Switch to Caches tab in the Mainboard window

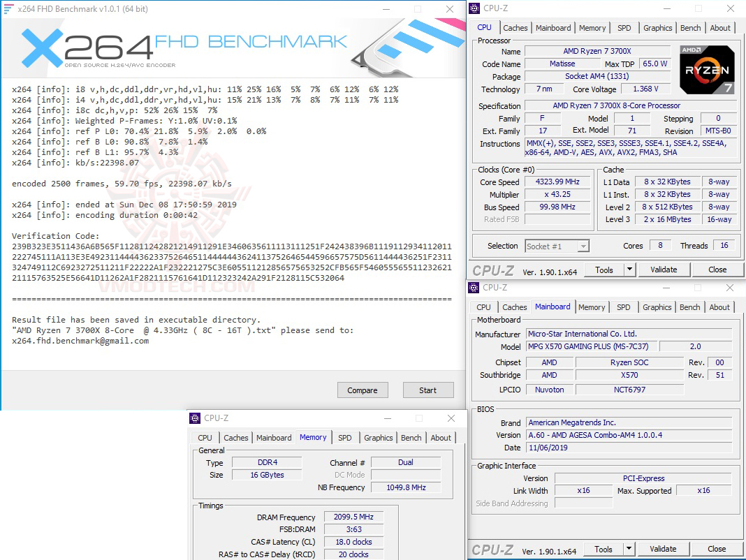[514, 307]
